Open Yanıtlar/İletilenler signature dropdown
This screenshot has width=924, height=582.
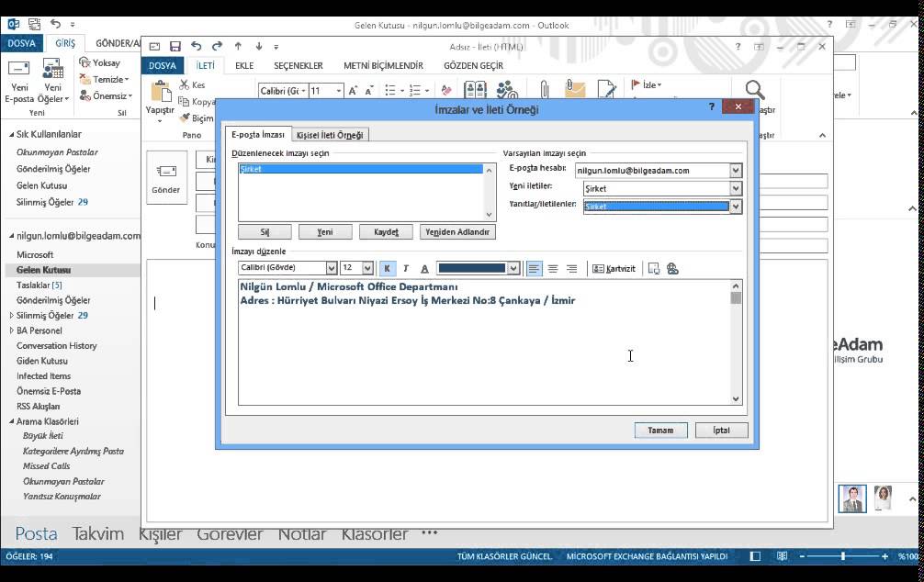point(736,207)
